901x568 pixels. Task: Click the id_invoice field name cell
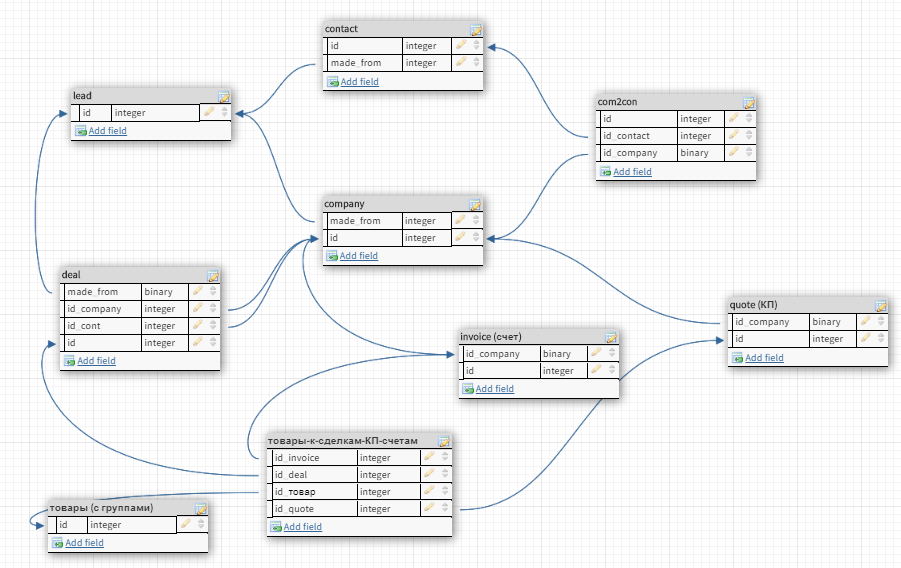[x=313, y=458]
